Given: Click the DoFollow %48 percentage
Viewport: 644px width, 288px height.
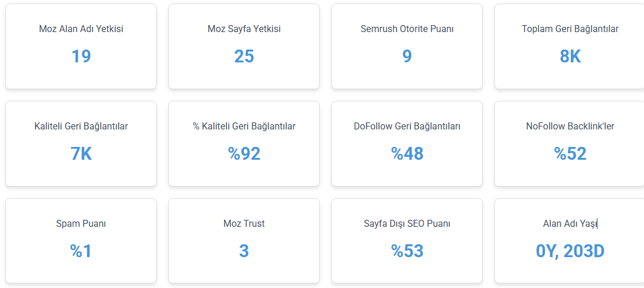Looking at the screenshot, I should [407, 153].
